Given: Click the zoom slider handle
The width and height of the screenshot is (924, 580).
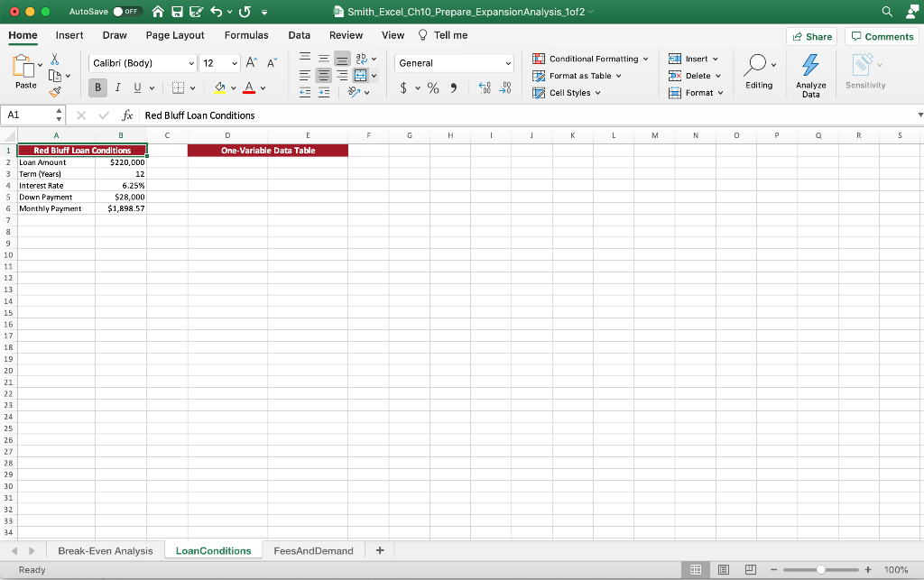Looking at the screenshot, I should pyautogui.click(x=820, y=569).
